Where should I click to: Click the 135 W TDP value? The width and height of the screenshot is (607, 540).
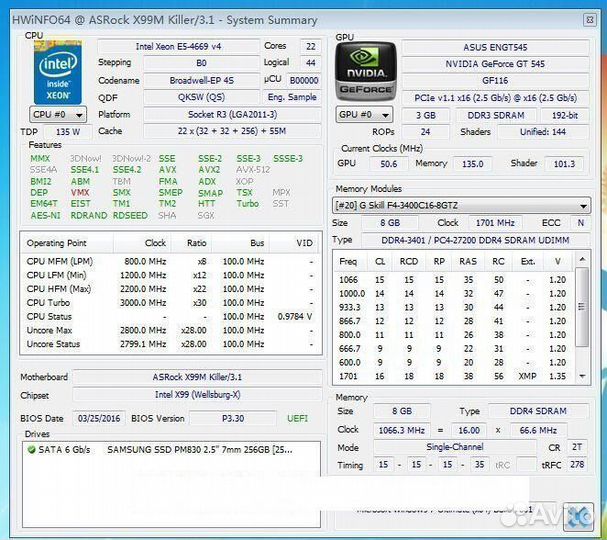68,132
